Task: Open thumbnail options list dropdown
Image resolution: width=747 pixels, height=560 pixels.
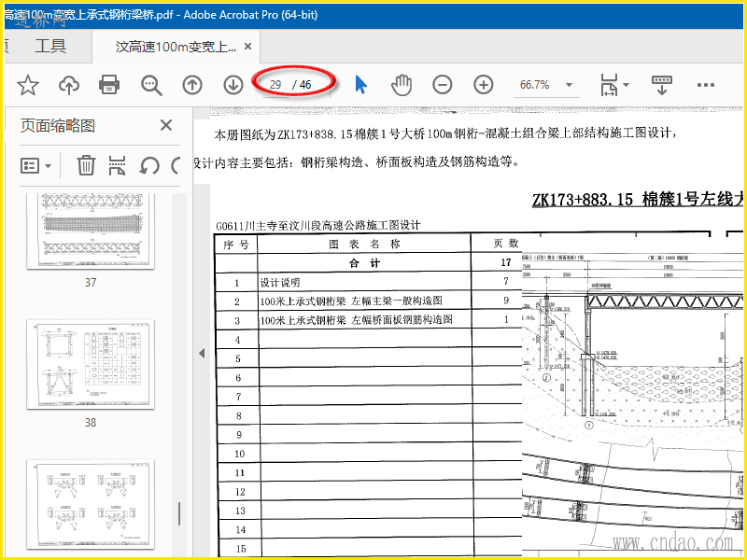Action: tap(35, 166)
